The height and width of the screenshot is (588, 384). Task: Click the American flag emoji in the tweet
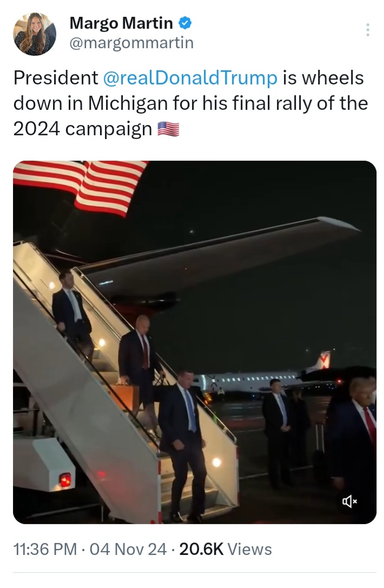tap(168, 129)
